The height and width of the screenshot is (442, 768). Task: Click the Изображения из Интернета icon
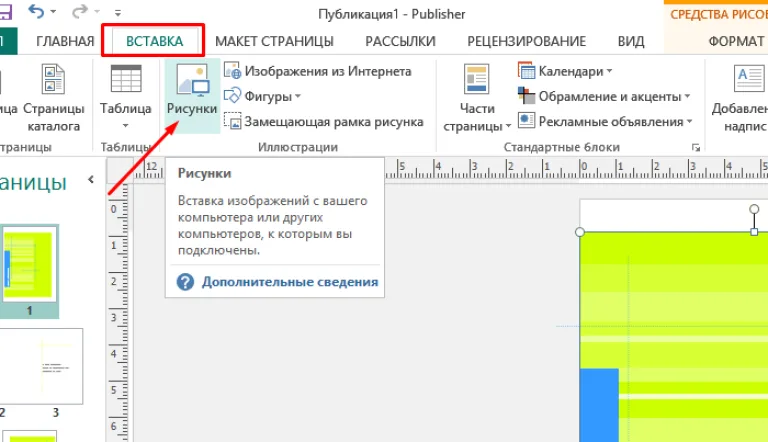tap(233, 71)
